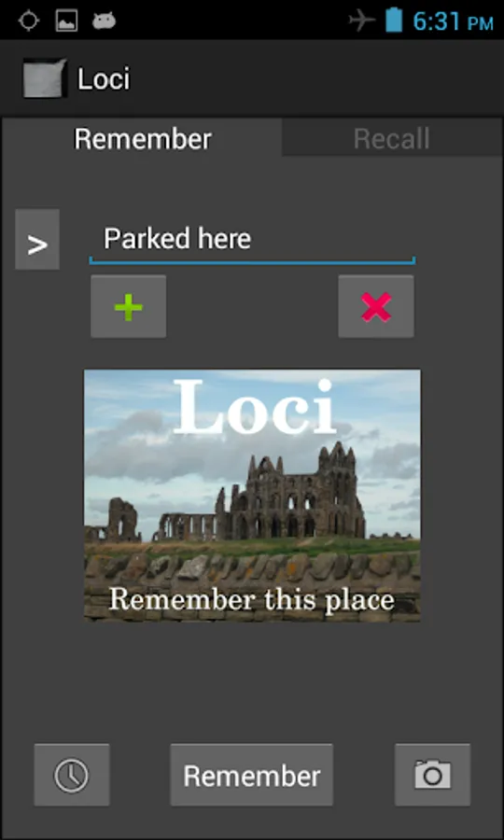Tap the Loci title in header

click(x=104, y=79)
